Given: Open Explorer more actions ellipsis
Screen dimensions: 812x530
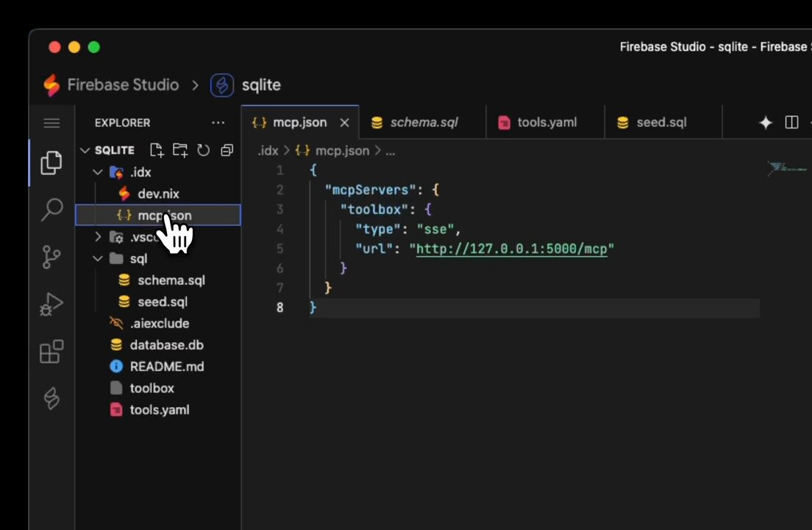Looking at the screenshot, I should pyautogui.click(x=218, y=123).
